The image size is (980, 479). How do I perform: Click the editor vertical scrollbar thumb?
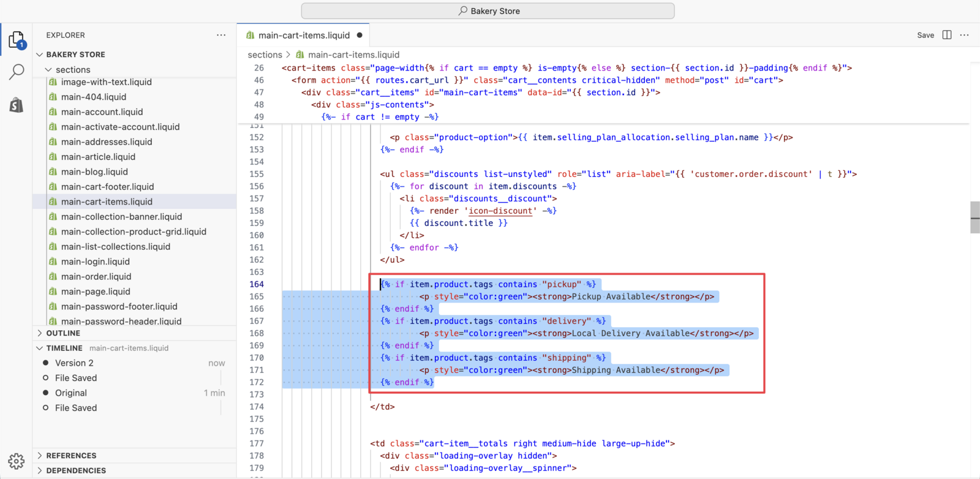pyautogui.click(x=975, y=217)
